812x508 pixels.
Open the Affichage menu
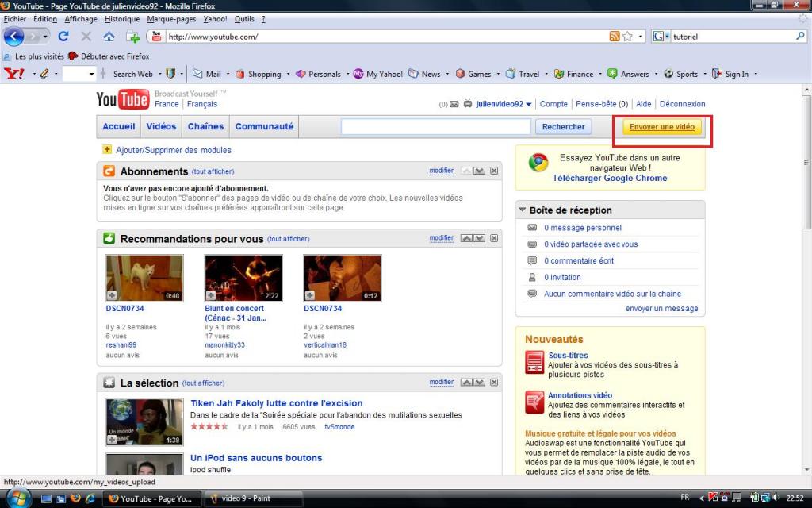click(81, 19)
